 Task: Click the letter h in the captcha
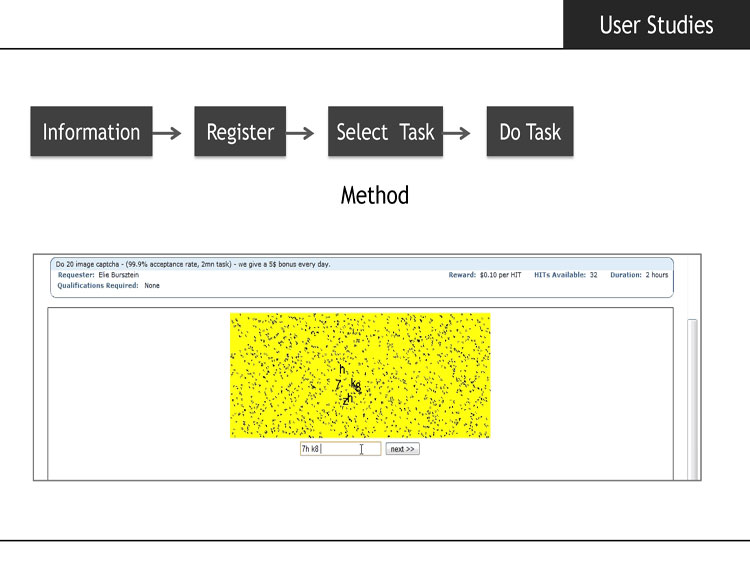coord(342,369)
